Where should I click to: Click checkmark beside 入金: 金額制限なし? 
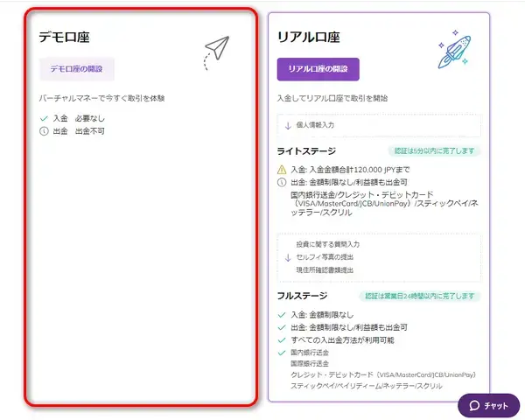(282, 315)
